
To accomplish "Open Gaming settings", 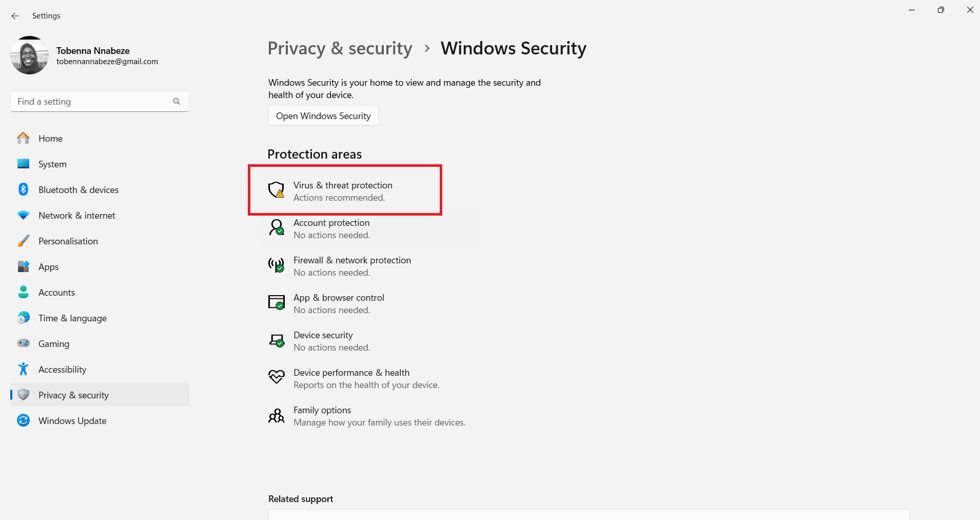I will pos(54,343).
